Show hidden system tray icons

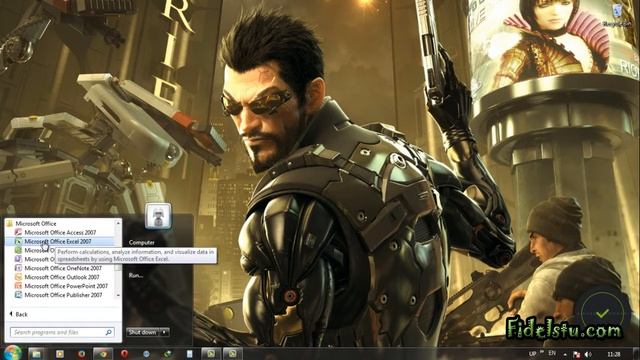[565, 354]
